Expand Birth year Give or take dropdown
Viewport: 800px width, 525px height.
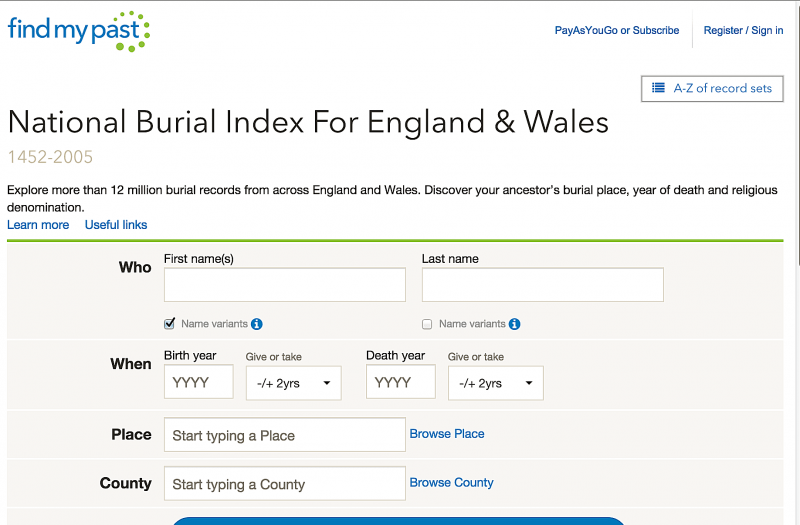click(293, 383)
